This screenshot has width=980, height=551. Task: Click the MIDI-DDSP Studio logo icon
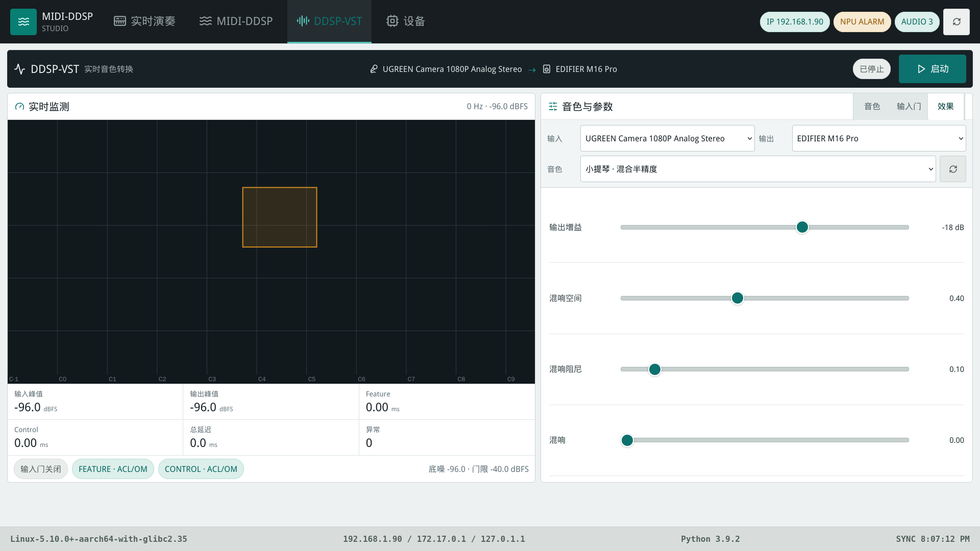tap(23, 21)
